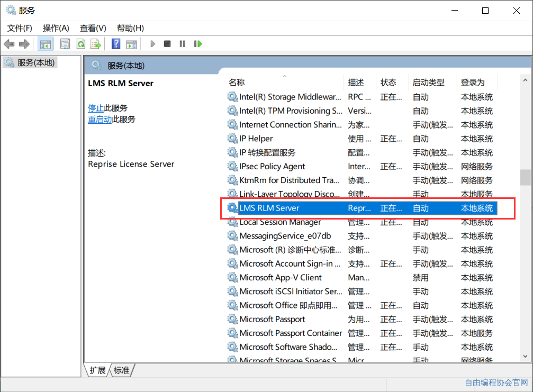The width and height of the screenshot is (533, 392).
Task: Open the 查看(V) menu
Action: click(93, 28)
